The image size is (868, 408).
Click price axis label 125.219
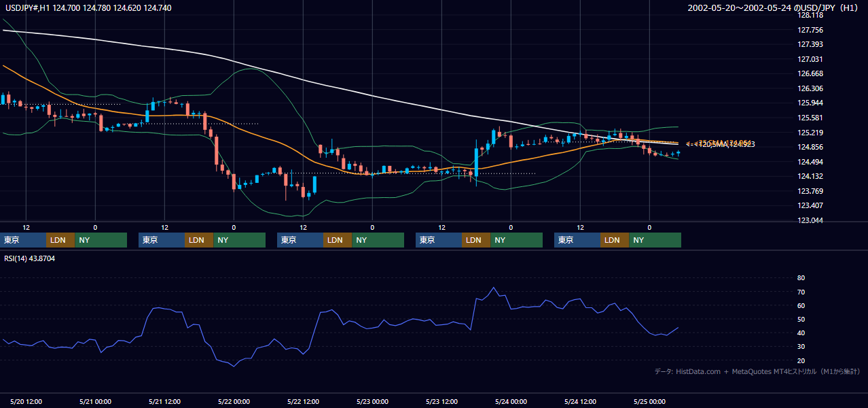pos(810,133)
